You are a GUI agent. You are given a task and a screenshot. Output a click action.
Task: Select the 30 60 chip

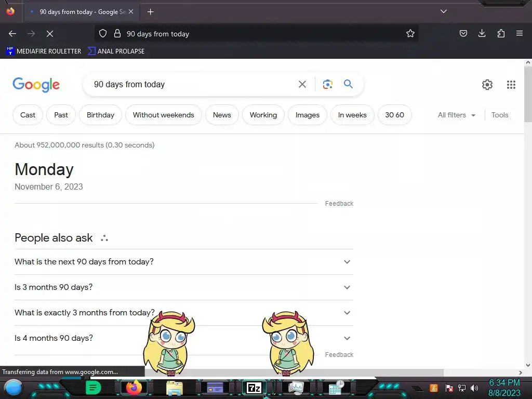coord(395,115)
